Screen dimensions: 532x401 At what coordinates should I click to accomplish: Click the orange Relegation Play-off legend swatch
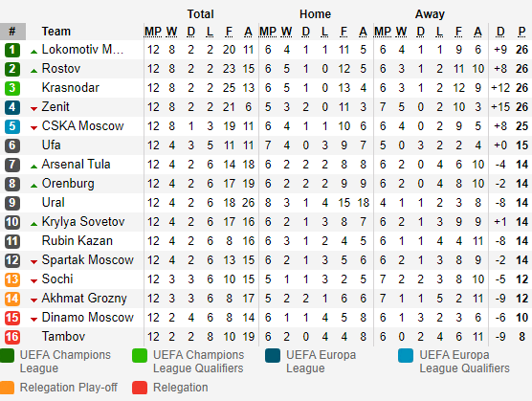click(x=8, y=388)
